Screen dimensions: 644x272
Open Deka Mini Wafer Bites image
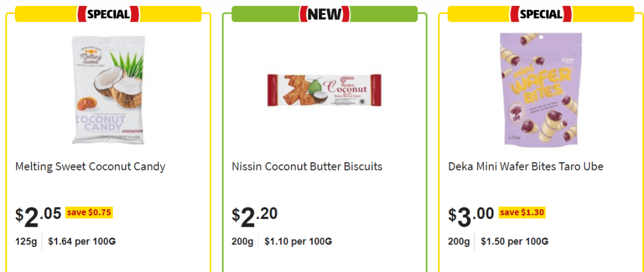[x=541, y=89]
